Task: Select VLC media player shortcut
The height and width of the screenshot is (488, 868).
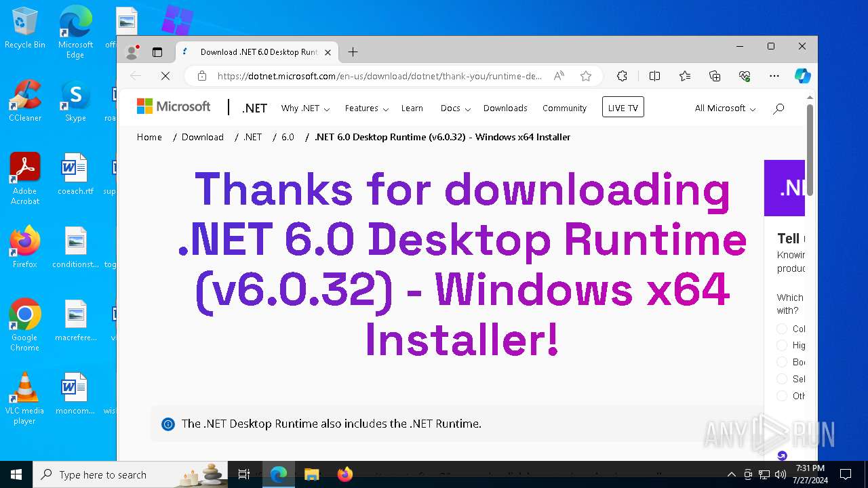Action: (25, 398)
